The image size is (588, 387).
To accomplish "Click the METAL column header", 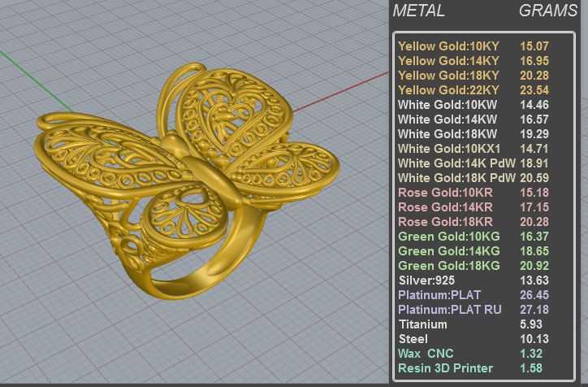I will pos(418,11).
